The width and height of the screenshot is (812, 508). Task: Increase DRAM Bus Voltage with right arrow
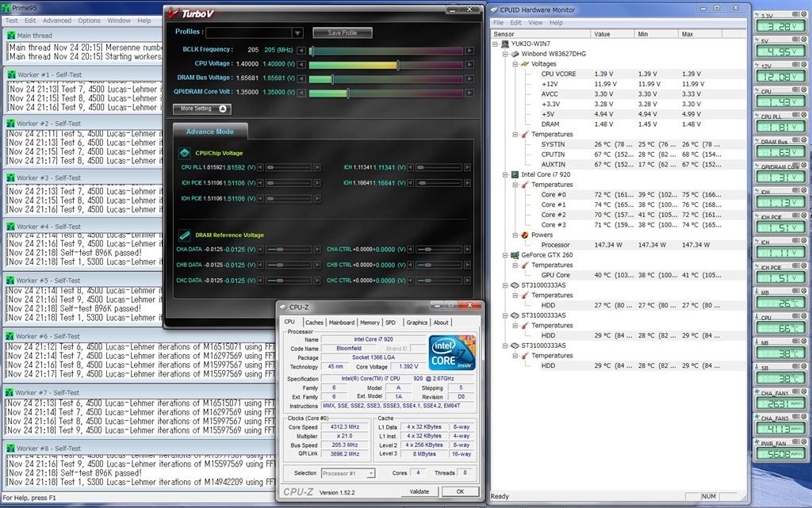[469, 78]
